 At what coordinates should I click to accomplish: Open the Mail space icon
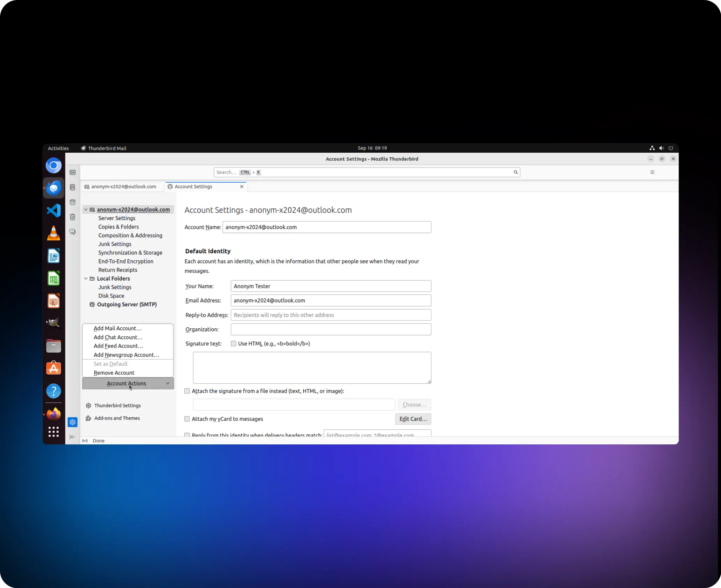pos(73,173)
